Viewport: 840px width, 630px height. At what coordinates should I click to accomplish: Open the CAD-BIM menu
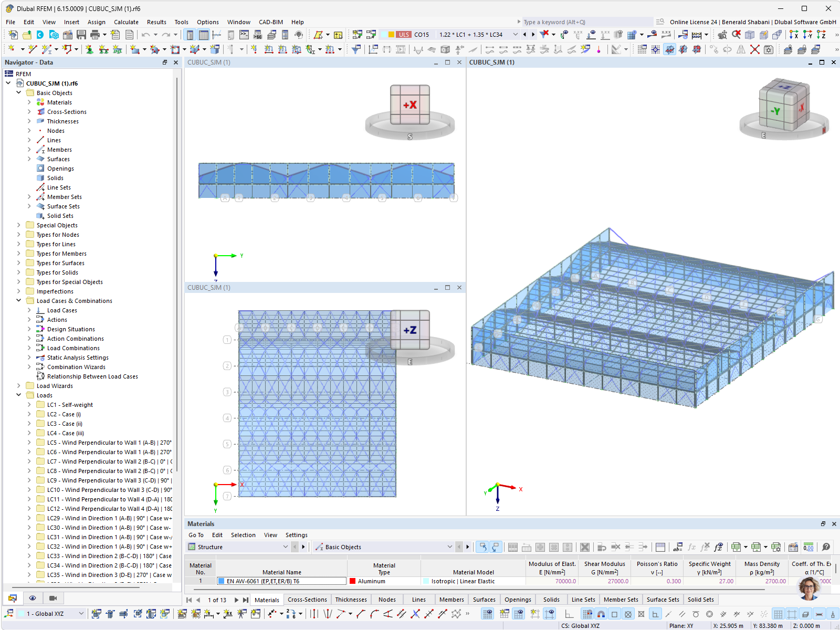click(x=271, y=22)
